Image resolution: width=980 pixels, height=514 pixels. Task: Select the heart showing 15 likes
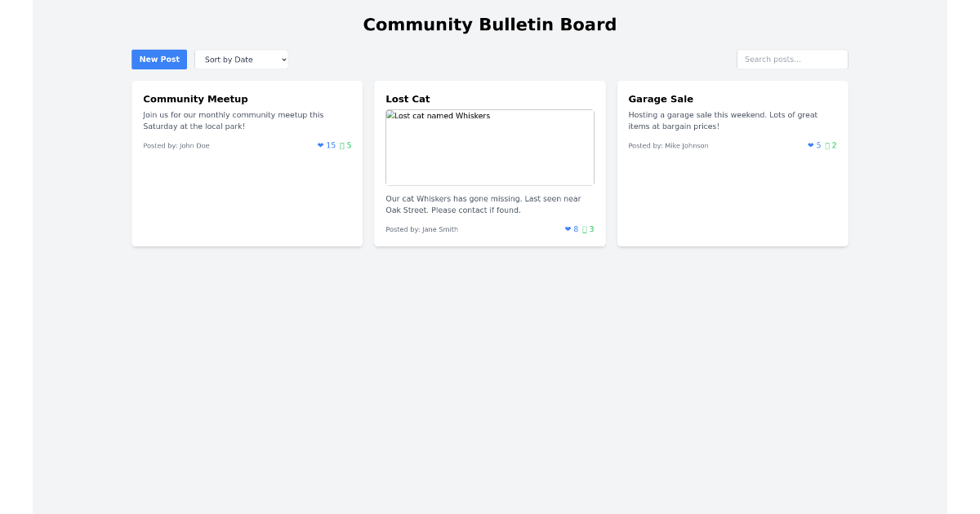point(325,145)
